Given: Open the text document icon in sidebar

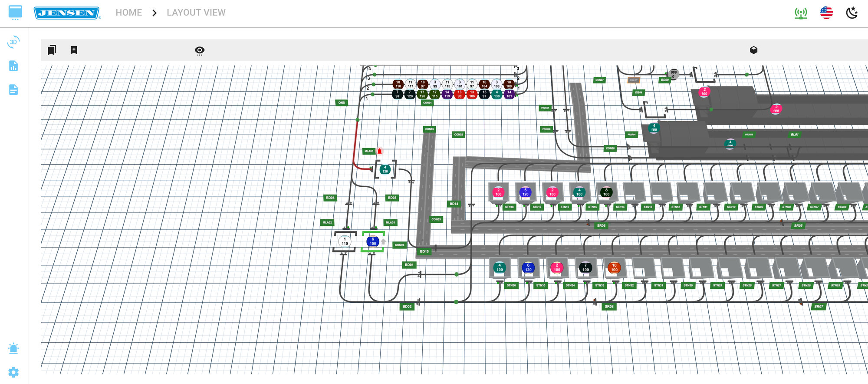Looking at the screenshot, I should [x=13, y=90].
